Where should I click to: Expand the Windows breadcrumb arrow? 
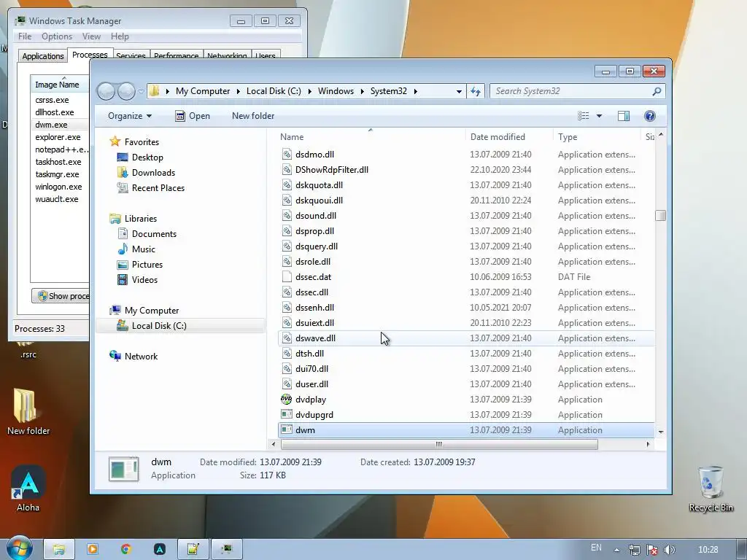point(362,91)
